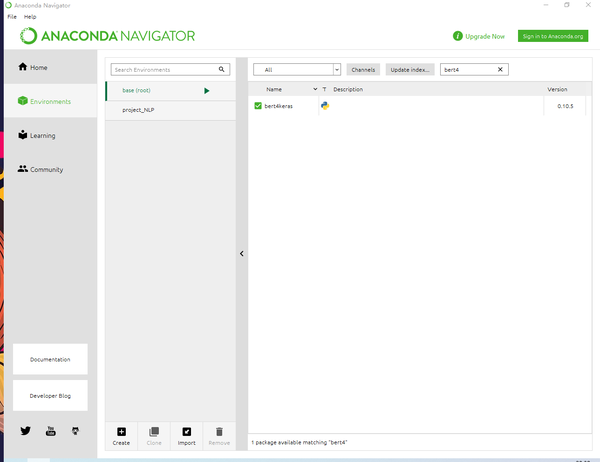Toggle the bert4keras package checkbox

point(258,106)
